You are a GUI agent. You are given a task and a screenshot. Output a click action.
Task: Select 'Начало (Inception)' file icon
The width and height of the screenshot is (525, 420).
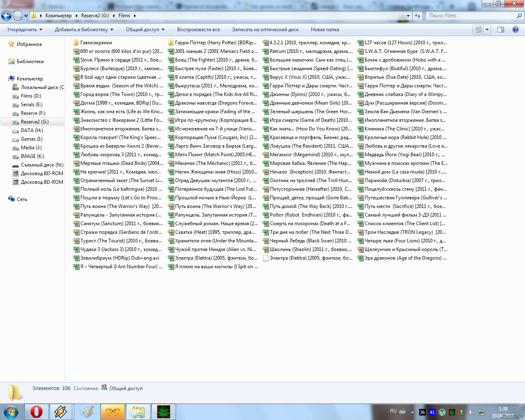tap(265, 172)
